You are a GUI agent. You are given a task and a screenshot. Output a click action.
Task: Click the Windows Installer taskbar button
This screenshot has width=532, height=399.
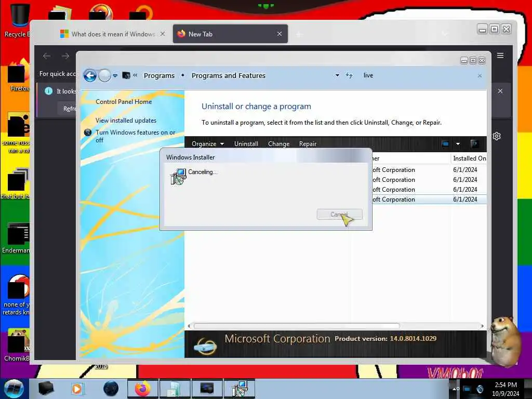(x=239, y=389)
